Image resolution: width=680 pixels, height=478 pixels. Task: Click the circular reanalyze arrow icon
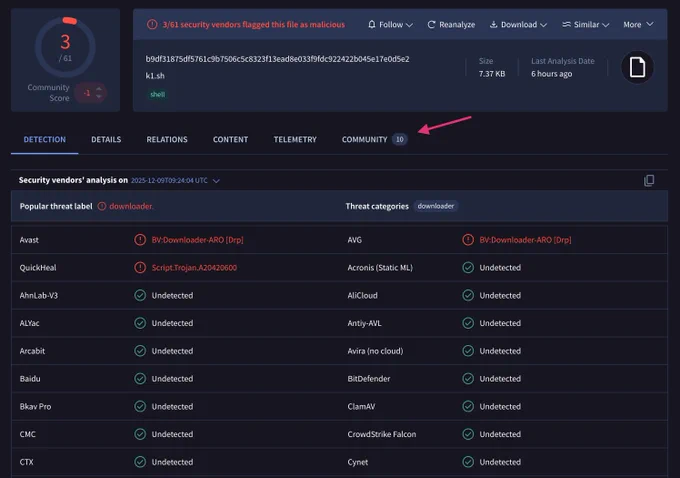(431, 25)
